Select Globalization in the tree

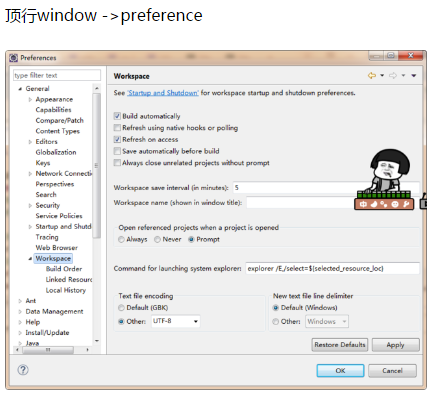click(x=56, y=152)
